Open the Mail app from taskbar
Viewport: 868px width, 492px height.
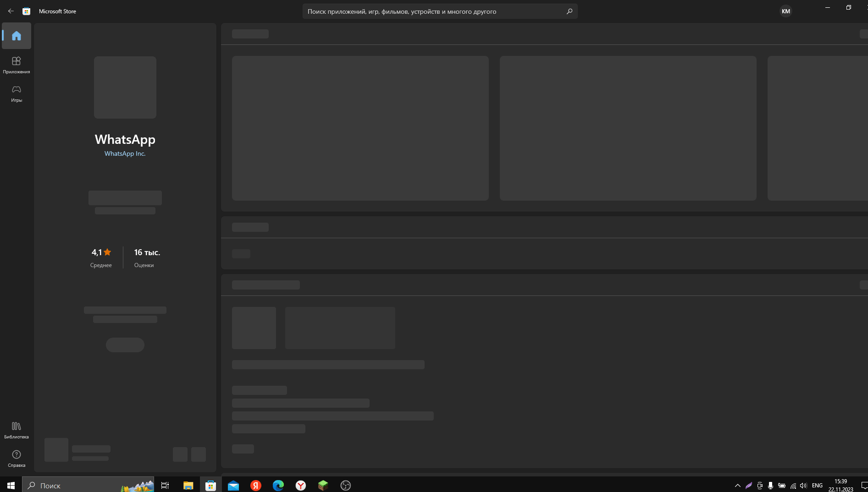pos(233,485)
